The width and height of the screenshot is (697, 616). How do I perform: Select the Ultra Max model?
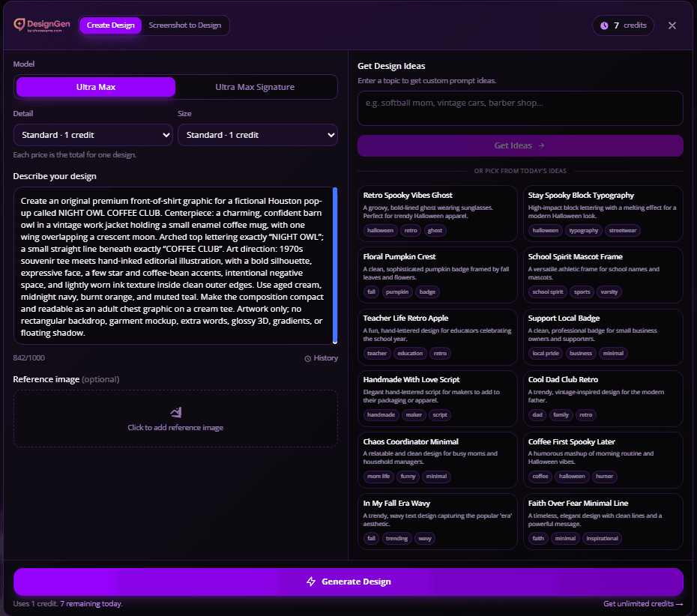point(96,87)
